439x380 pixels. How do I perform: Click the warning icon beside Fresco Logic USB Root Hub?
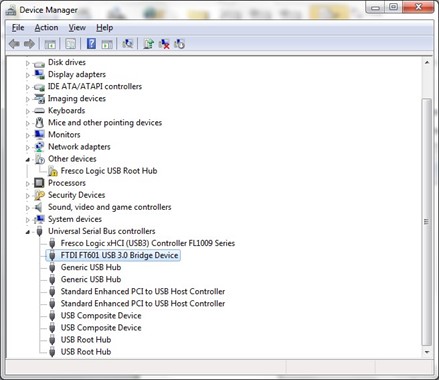point(52,171)
